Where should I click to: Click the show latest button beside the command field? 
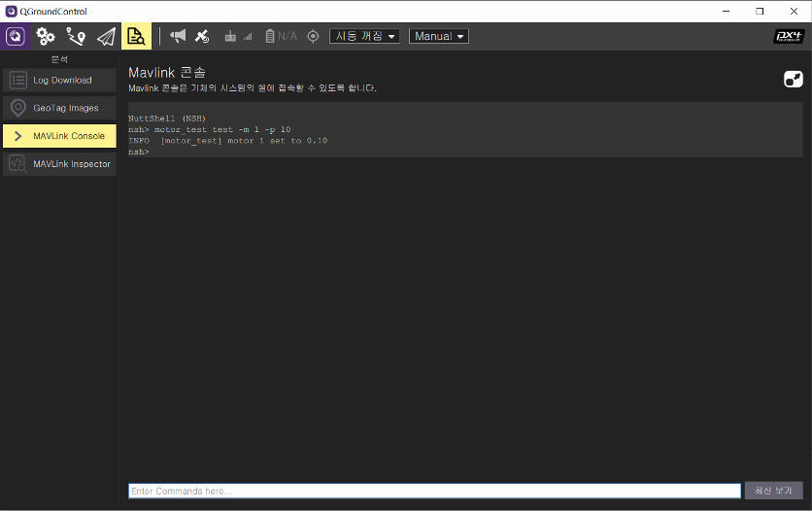[x=774, y=491]
